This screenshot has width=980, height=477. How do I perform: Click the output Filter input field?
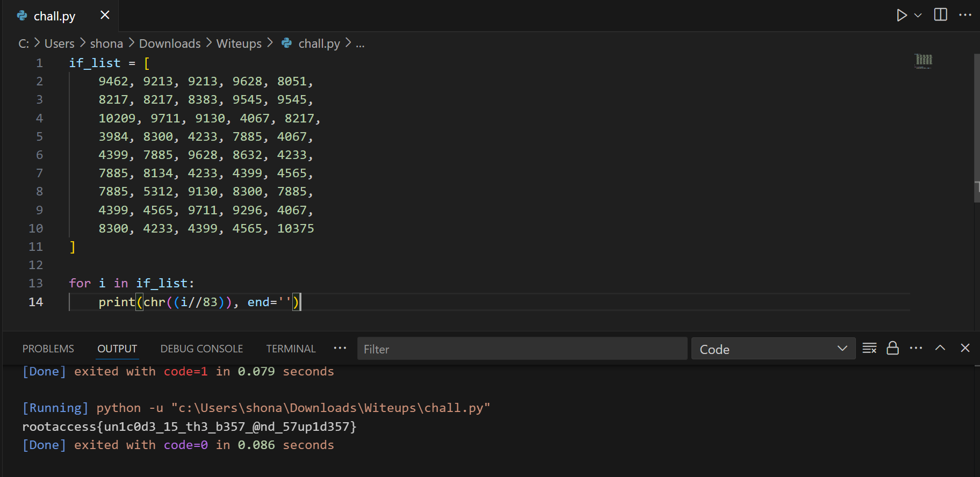[522, 349]
